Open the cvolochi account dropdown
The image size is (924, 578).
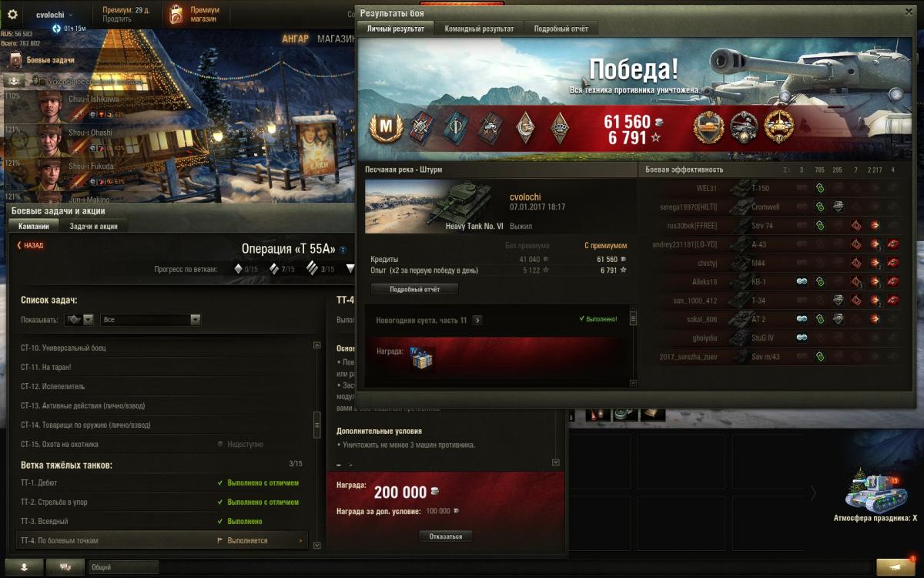coord(54,15)
